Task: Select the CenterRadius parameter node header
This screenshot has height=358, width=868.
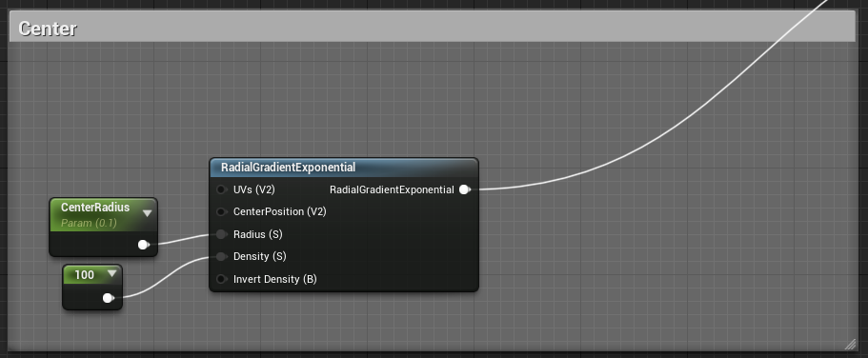Action: coord(104,214)
